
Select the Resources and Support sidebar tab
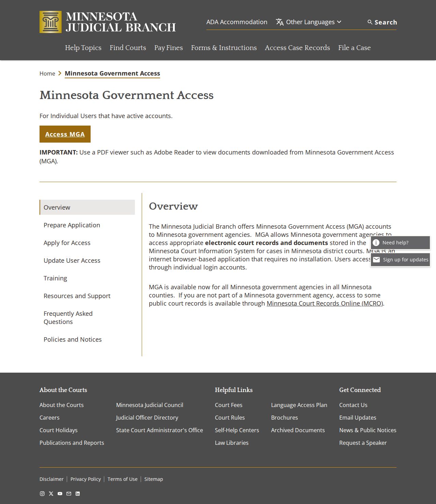87,296
